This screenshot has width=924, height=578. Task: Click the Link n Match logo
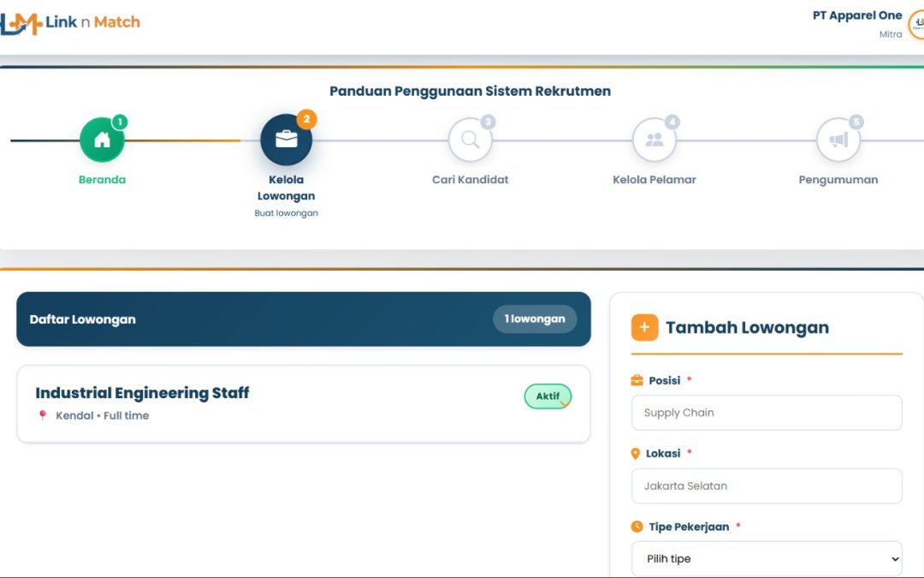click(70, 23)
